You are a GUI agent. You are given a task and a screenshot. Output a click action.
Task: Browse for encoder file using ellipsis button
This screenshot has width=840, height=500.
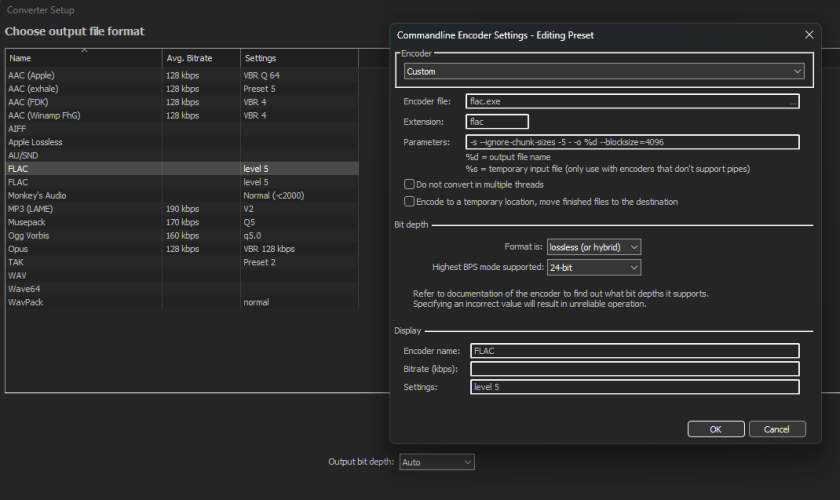pyautogui.click(x=793, y=102)
